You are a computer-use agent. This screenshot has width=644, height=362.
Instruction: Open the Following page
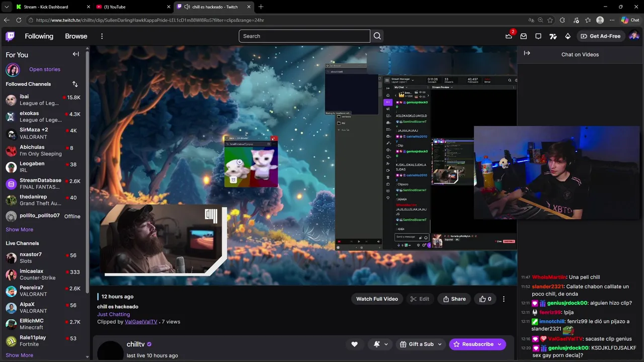[x=39, y=36]
